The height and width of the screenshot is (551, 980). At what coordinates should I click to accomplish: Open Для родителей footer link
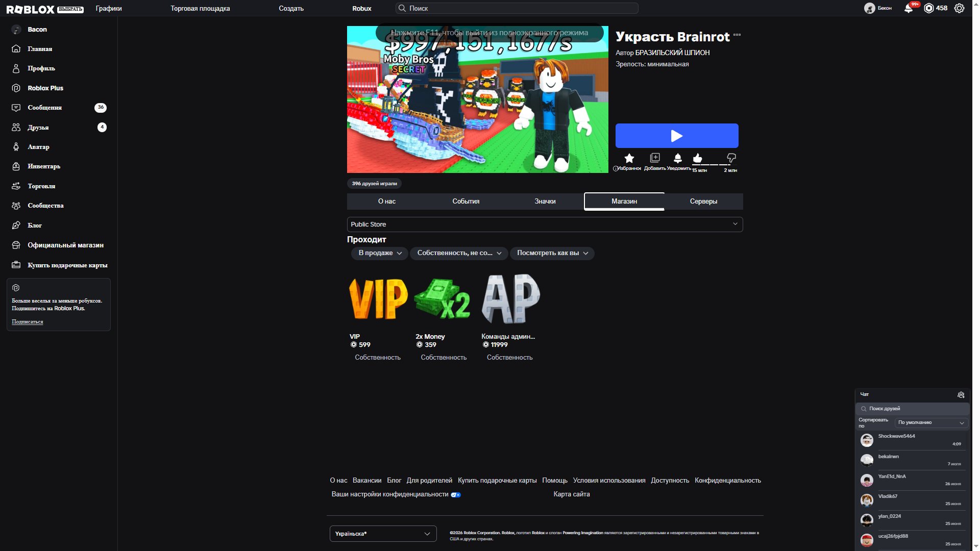click(429, 481)
